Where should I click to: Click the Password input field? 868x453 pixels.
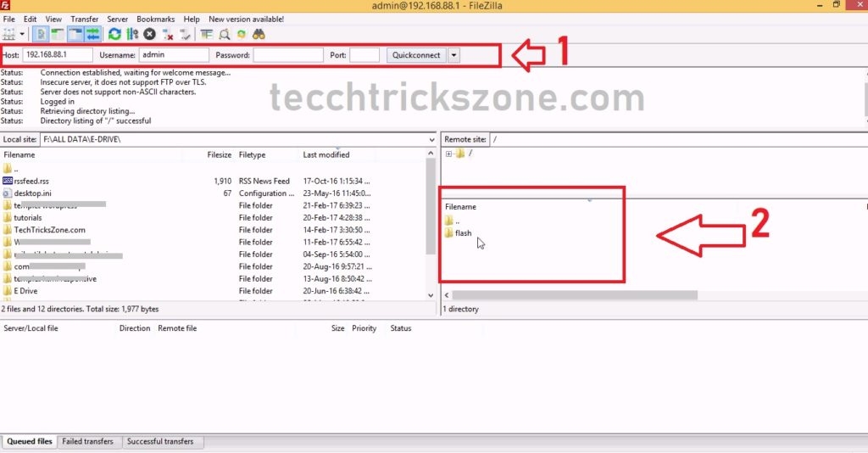tap(287, 55)
